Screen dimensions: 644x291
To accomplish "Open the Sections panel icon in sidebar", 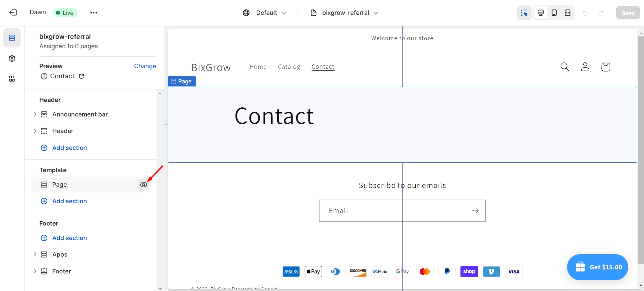I will click(x=12, y=37).
